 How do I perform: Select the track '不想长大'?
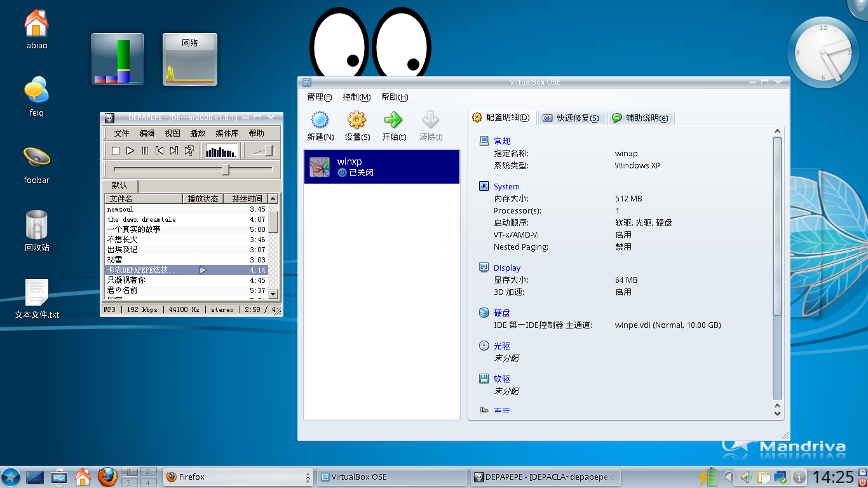pyautogui.click(x=186, y=240)
